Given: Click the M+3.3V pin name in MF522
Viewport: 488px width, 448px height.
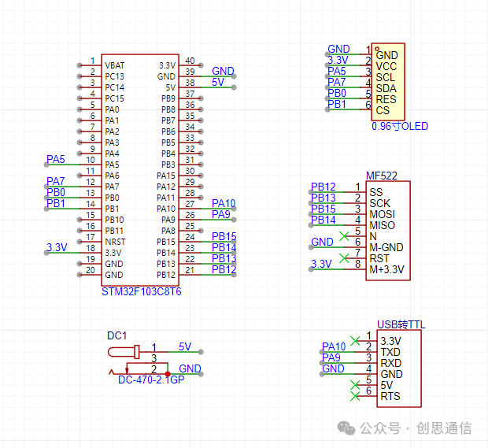Looking at the screenshot, I should (386, 269).
